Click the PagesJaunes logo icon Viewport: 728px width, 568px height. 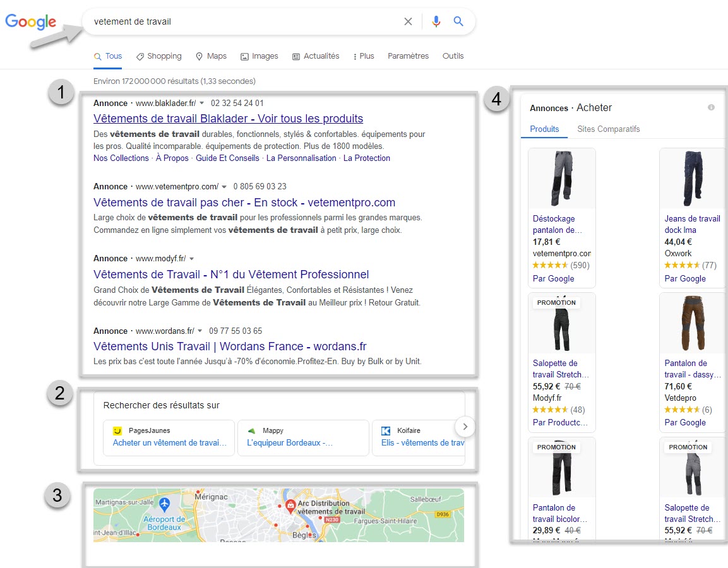pyautogui.click(x=117, y=430)
